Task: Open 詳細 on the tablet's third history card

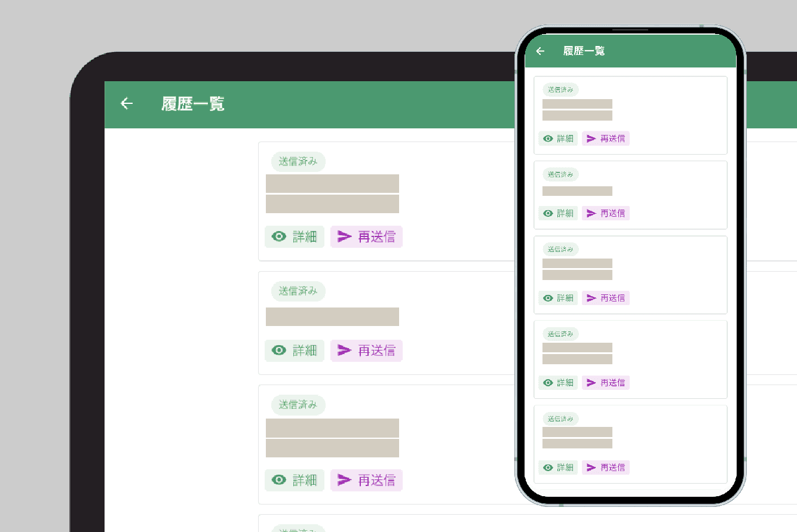Action: (x=295, y=480)
